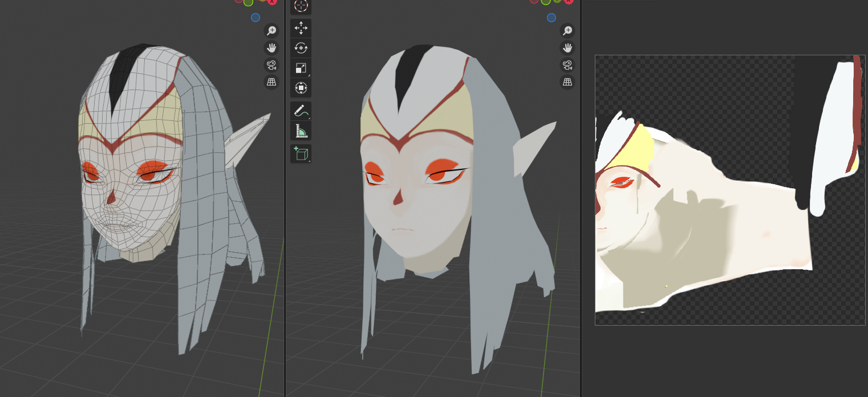Click blue Z-axis dot in wireframe viewport gizmo
This screenshot has height=397, width=868.
click(x=255, y=18)
